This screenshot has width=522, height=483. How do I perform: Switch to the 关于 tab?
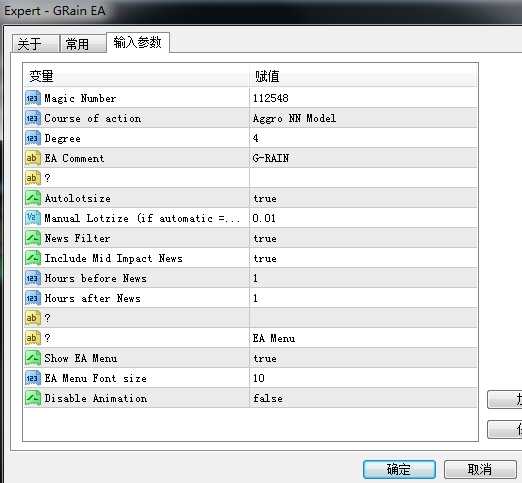point(35,44)
